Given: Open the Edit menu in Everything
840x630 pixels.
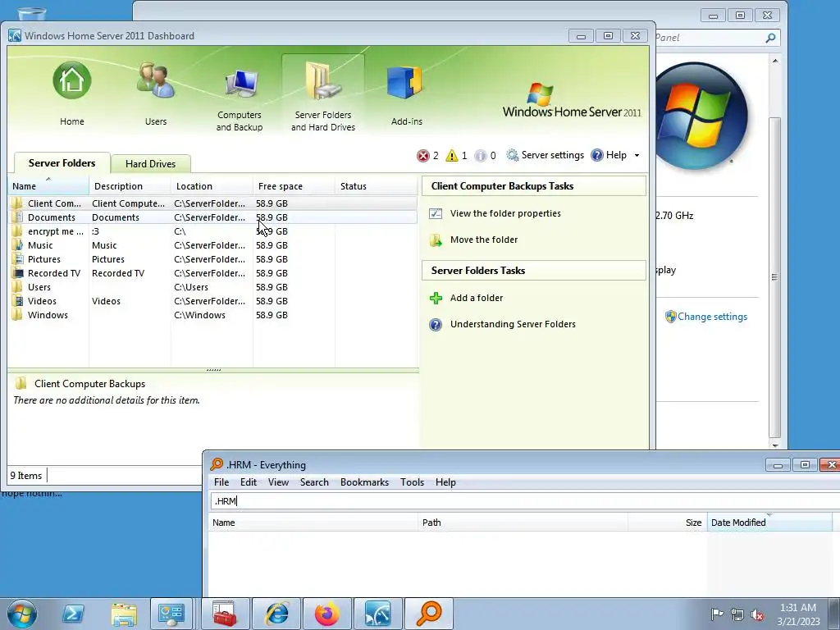Looking at the screenshot, I should click(x=248, y=482).
